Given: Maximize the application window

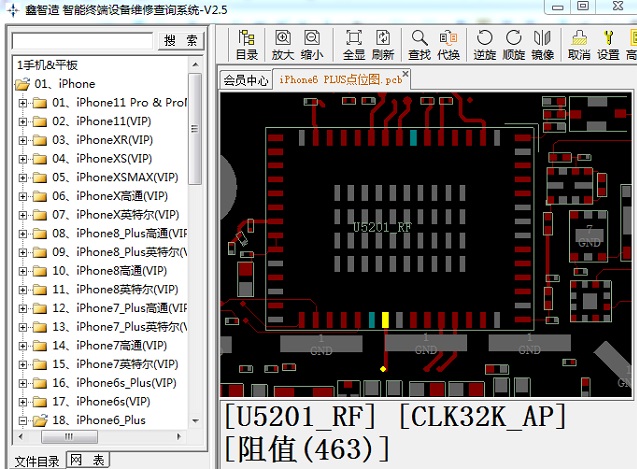Looking at the screenshot, I should [583, 6].
